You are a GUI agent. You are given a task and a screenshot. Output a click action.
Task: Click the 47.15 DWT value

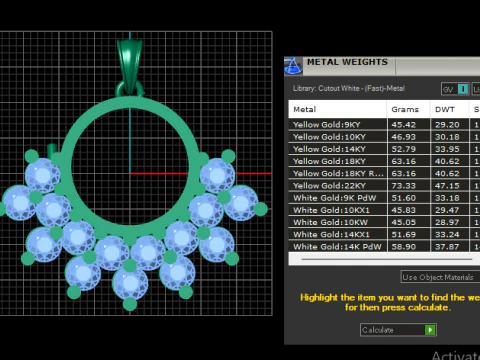[447, 186]
